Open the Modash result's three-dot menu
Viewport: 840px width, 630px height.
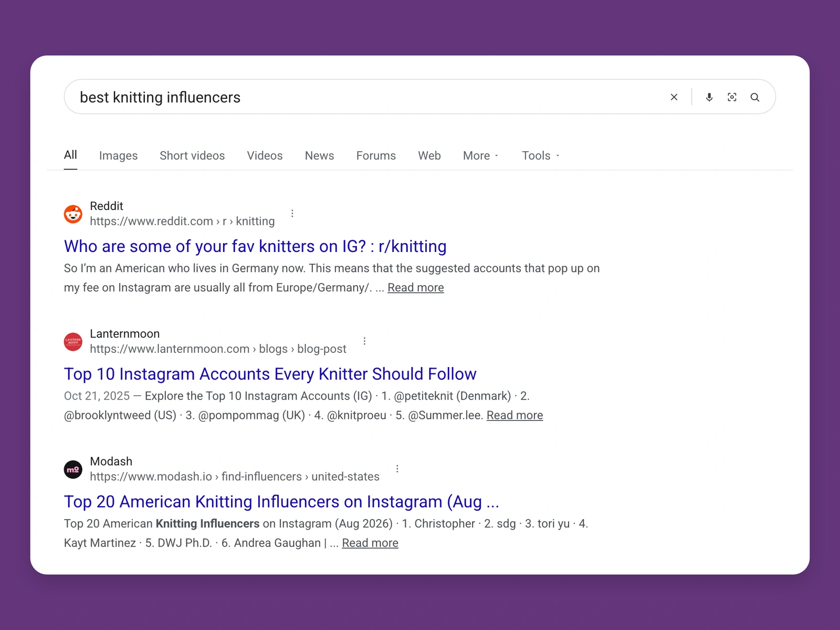[x=397, y=468]
